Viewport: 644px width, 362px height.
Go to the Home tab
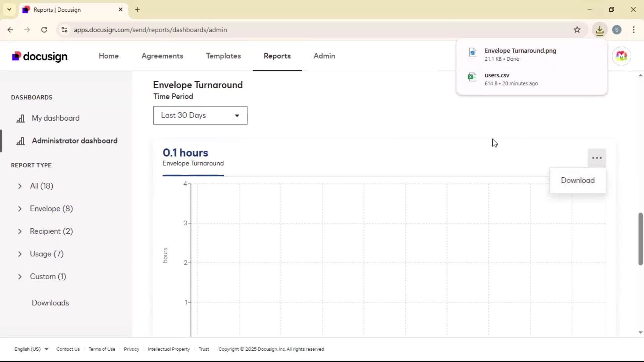coord(109,56)
